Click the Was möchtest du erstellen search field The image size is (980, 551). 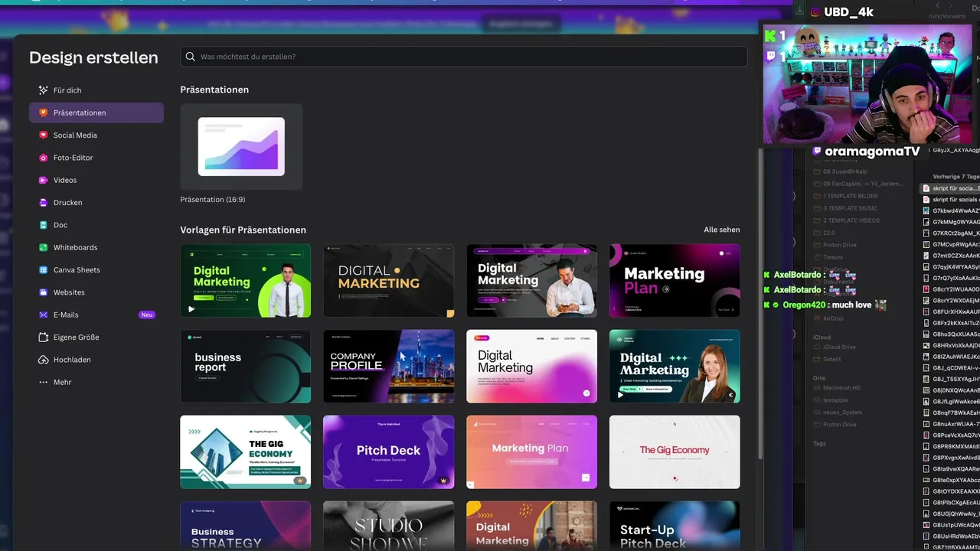tap(464, 57)
